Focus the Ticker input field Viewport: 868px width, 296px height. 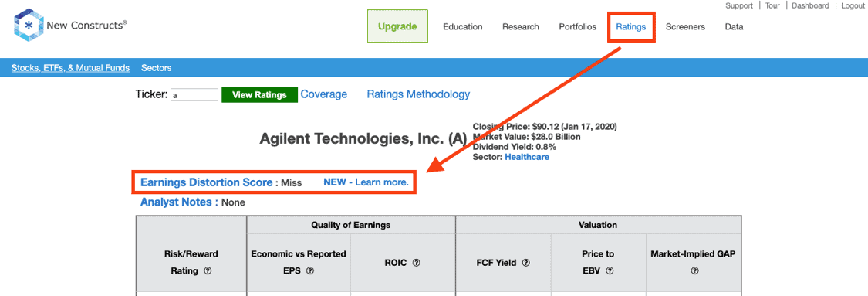click(x=194, y=95)
